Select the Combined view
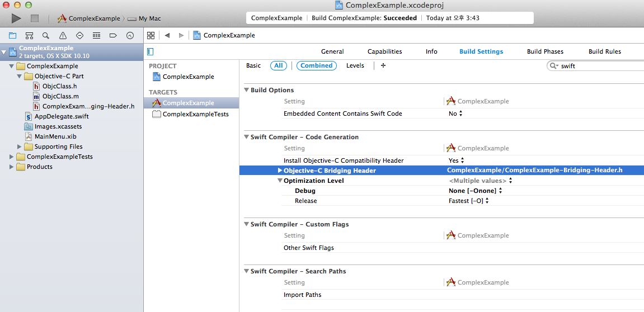 tap(317, 65)
